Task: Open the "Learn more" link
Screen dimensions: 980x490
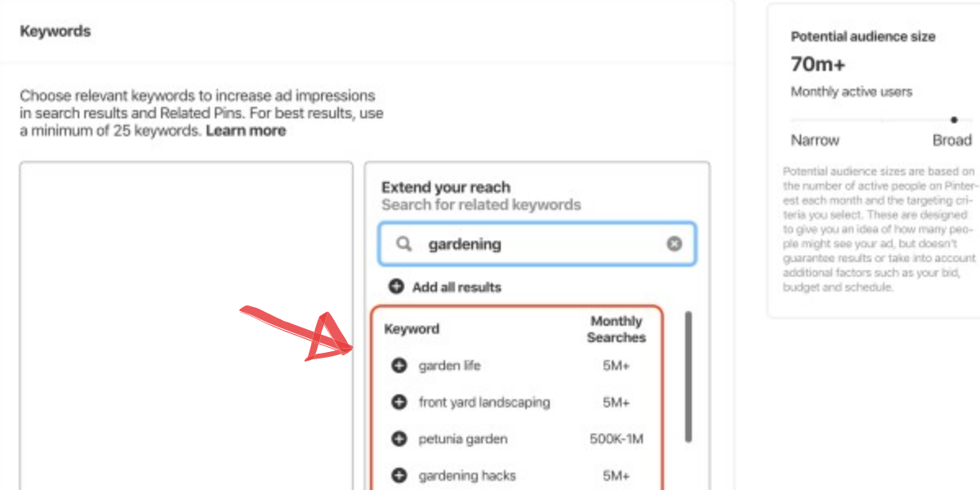Action: pos(246,131)
